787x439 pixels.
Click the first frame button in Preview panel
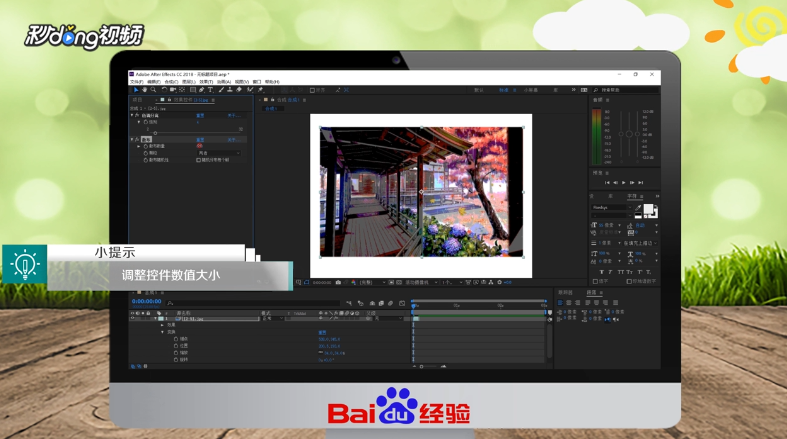[607, 183]
